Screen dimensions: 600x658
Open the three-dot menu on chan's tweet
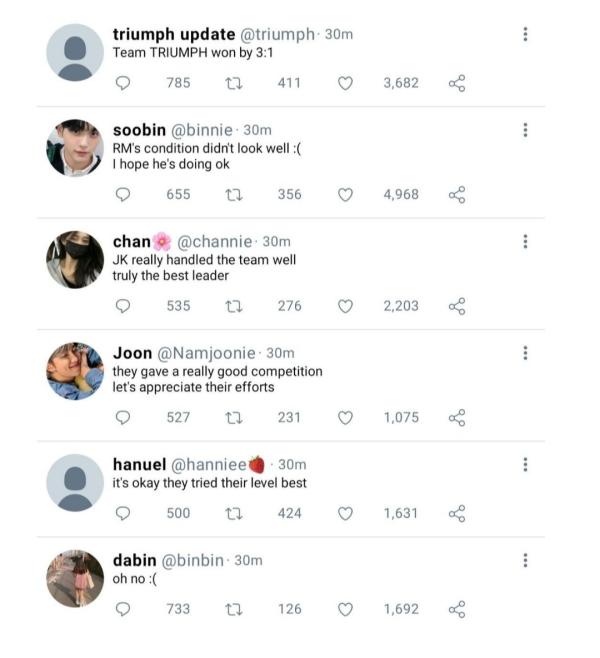525,242
